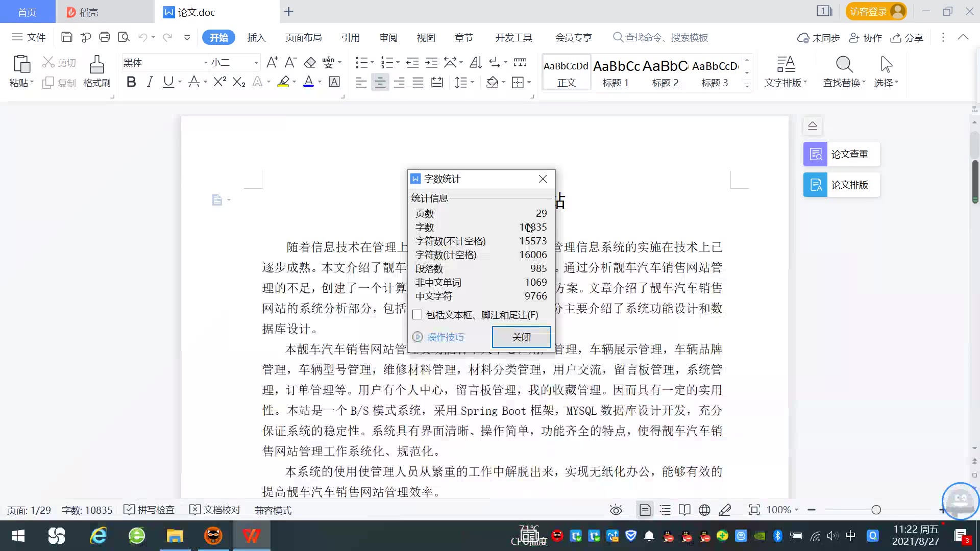The width and height of the screenshot is (980, 551).
Task: Apply the 标题 1 style
Action: point(616,72)
